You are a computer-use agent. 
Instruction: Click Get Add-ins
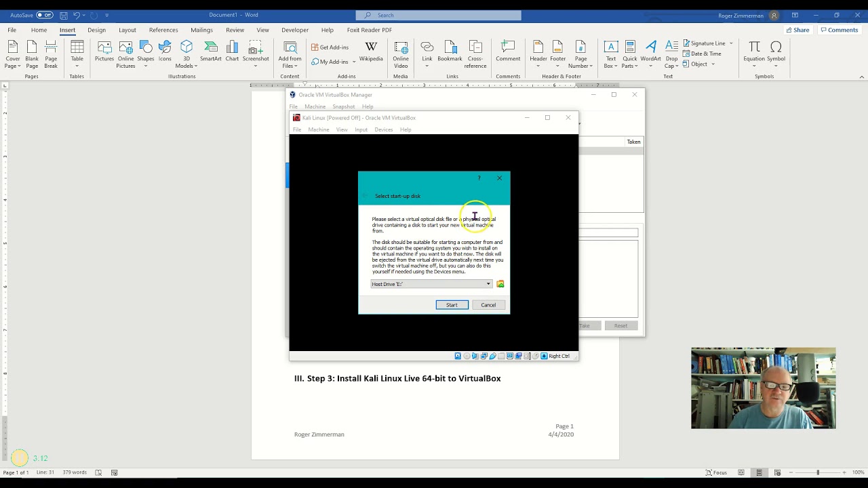click(330, 47)
